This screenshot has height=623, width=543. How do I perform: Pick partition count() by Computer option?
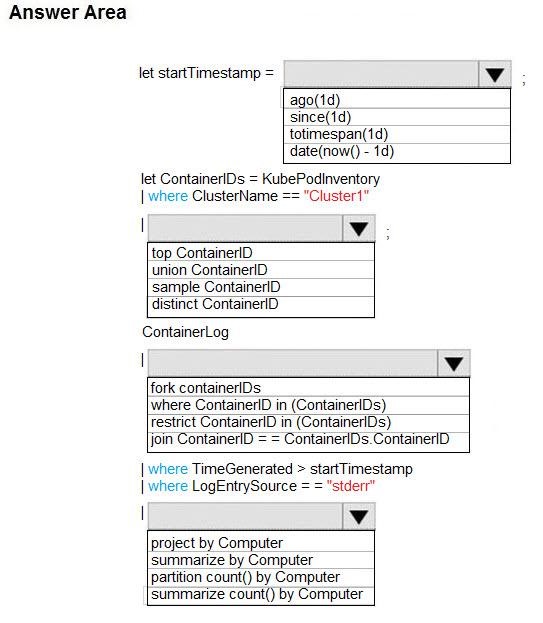pos(261,577)
